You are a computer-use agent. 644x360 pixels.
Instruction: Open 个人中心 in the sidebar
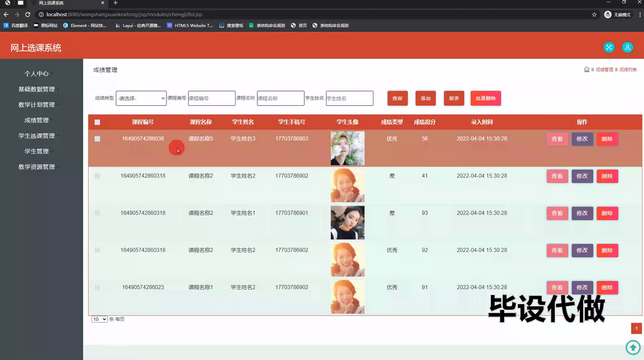(37, 74)
